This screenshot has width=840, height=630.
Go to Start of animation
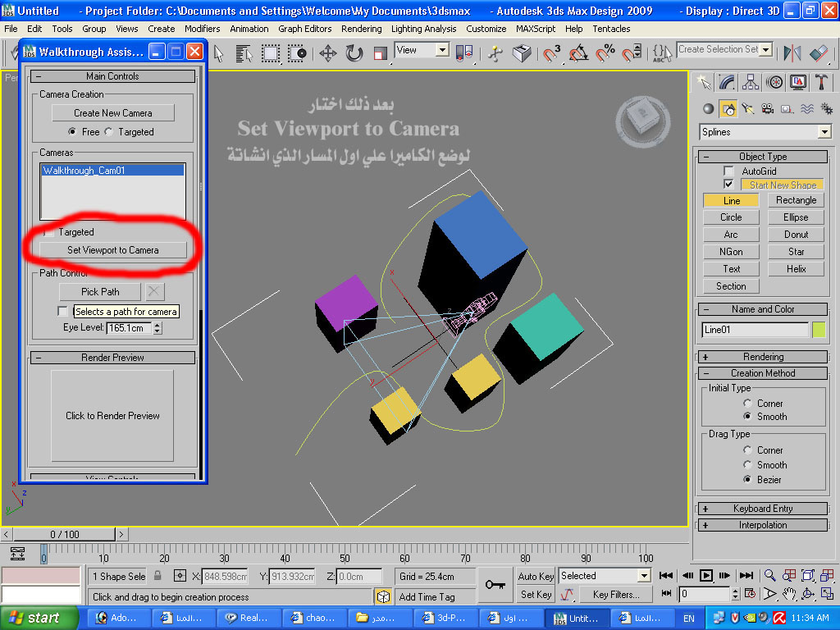[666, 575]
